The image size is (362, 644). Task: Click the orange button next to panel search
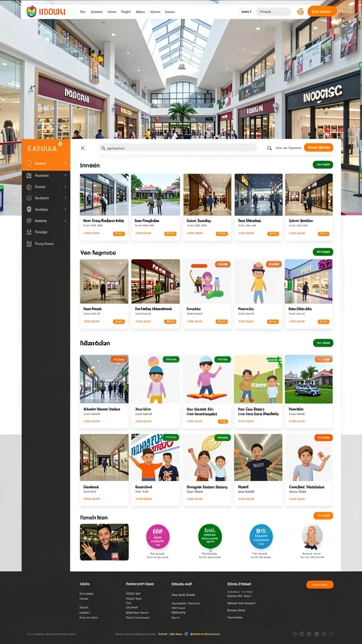click(318, 147)
